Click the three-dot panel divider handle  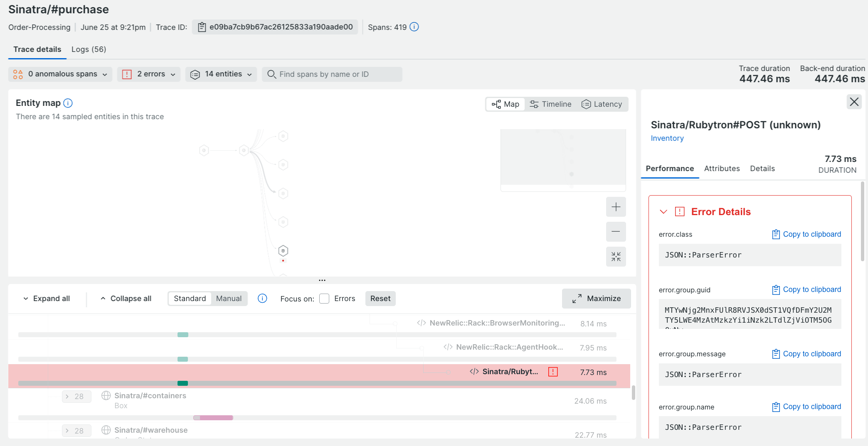322,280
